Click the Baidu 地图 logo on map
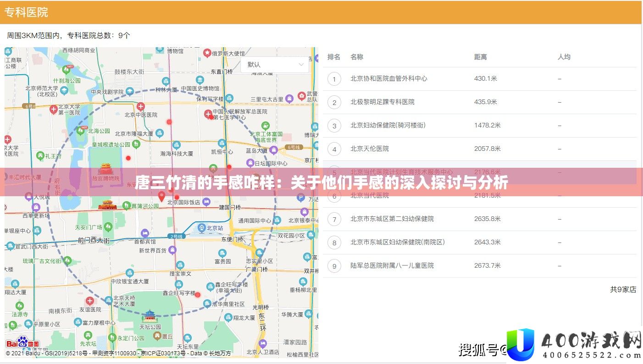This screenshot has width=643, height=364. 23,343
